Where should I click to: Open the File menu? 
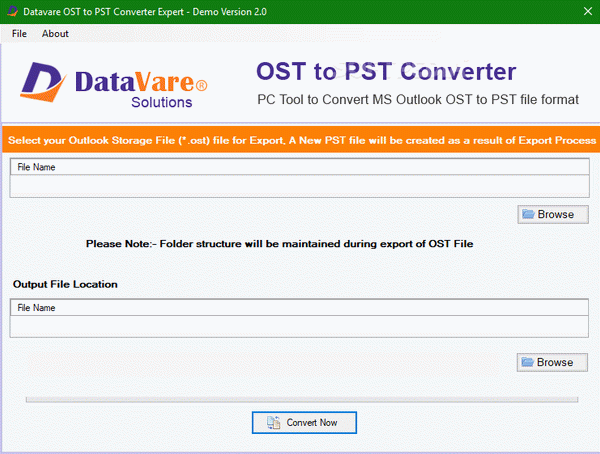[x=19, y=34]
